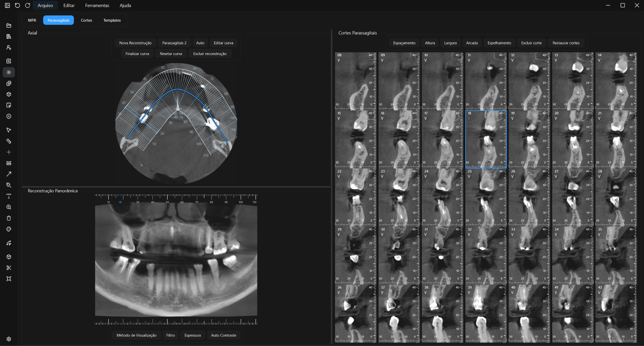644x346 pixels.
Task: Open the library books icon
Action: click(x=9, y=36)
